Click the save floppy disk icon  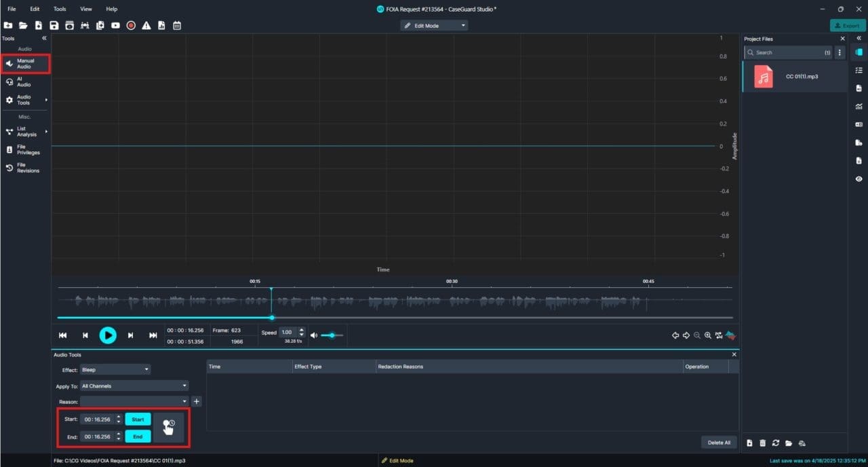coord(54,26)
